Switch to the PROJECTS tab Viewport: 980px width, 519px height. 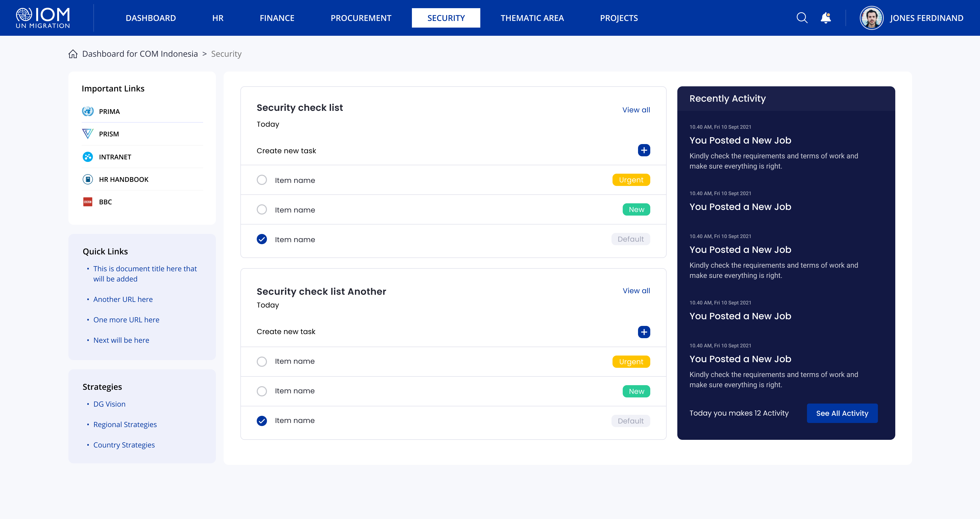[619, 18]
